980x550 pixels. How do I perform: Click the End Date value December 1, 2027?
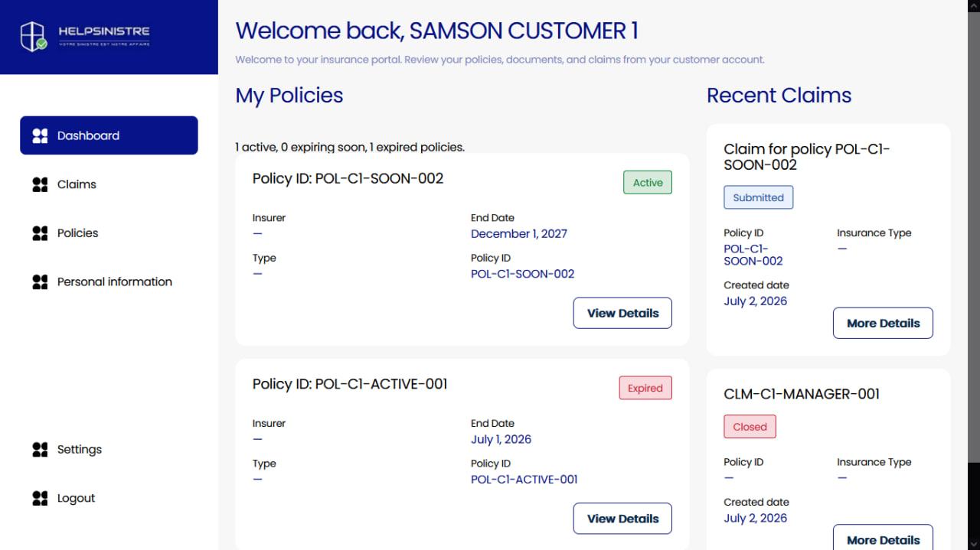coord(519,234)
